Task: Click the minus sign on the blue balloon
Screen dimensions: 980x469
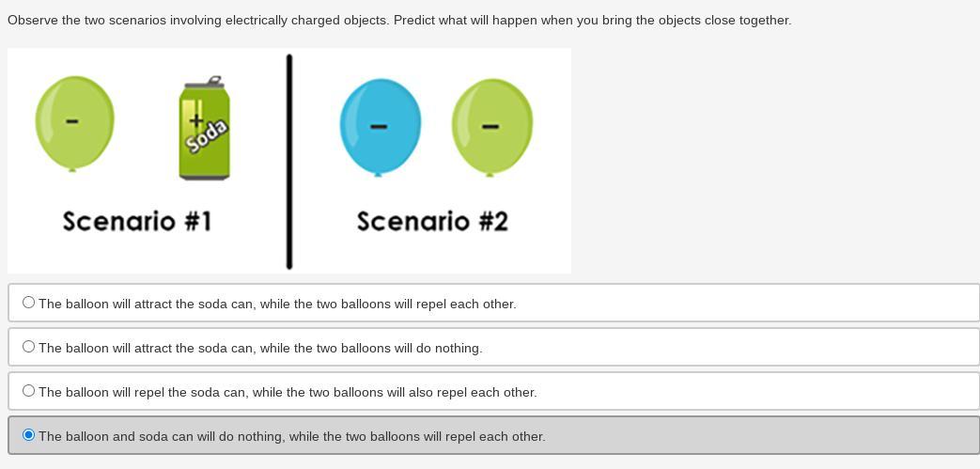Action: coord(378,126)
